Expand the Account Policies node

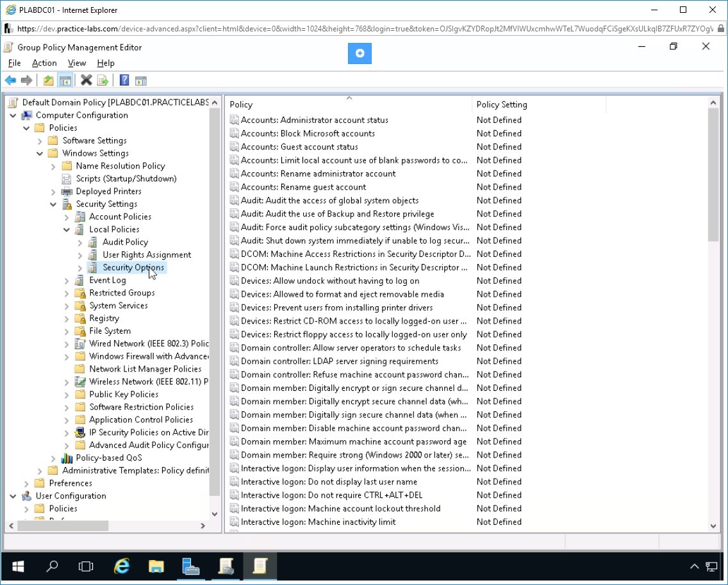click(x=67, y=217)
